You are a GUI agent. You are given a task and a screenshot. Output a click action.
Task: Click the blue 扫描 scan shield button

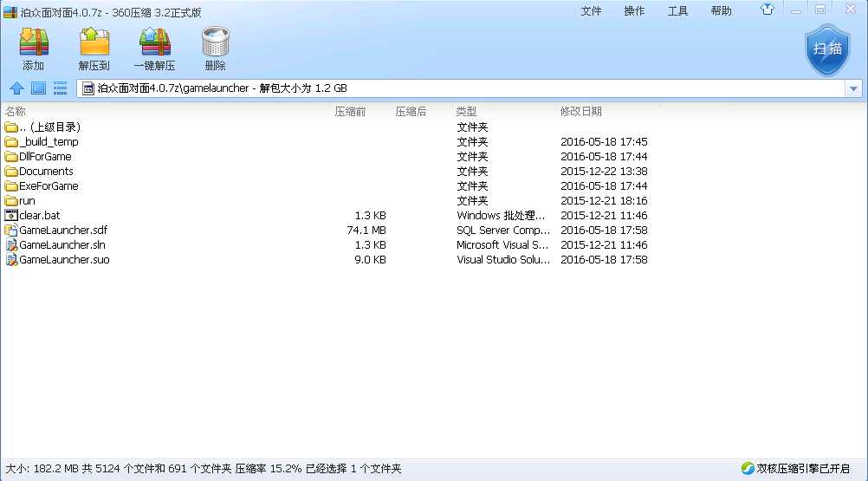click(827, 49)
